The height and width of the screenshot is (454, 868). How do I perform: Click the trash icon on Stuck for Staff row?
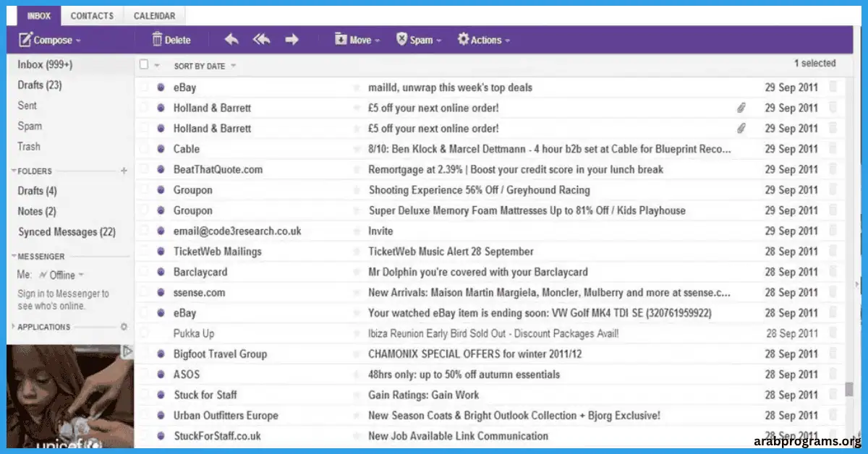pos(833,395)
